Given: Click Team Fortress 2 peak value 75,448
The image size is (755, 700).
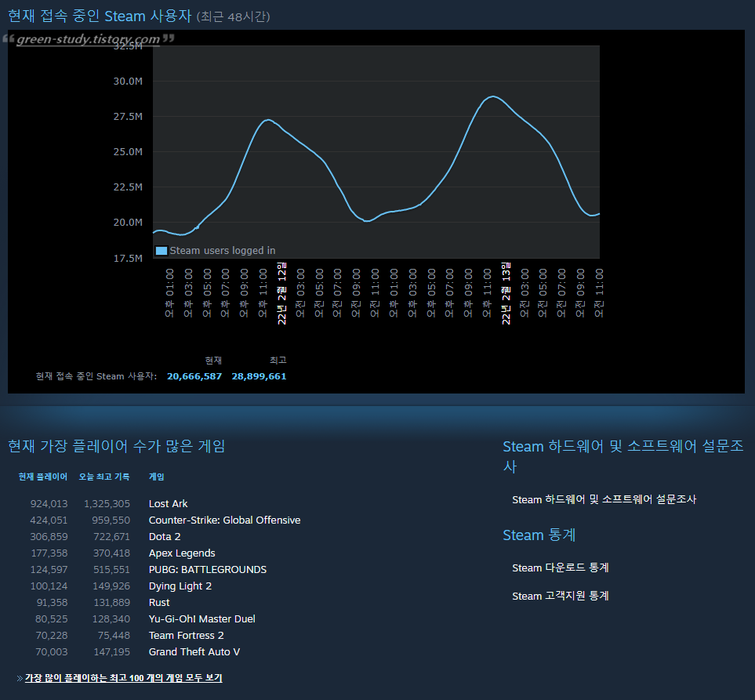Looking at the screenshot, I should tap(114, 636).
